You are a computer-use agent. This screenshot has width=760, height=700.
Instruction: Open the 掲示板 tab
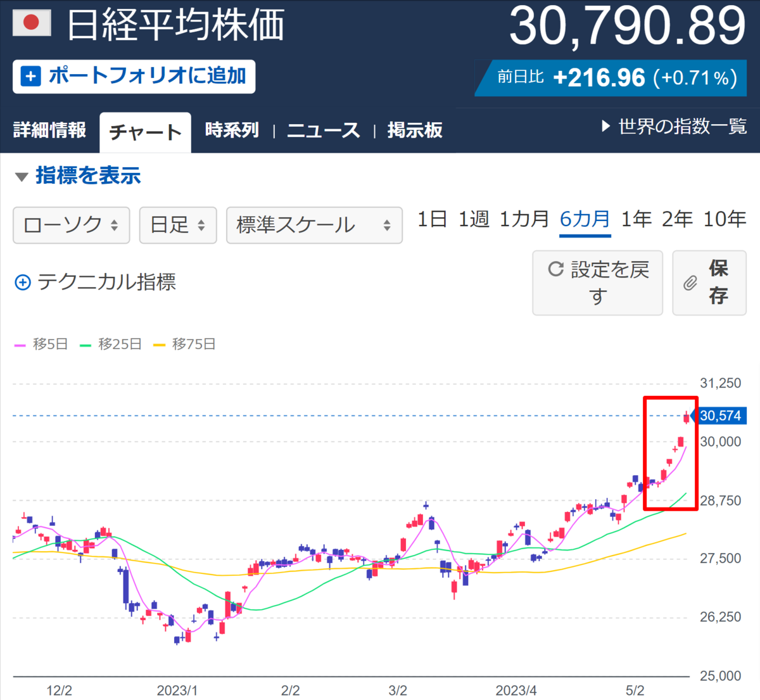point(415,130)
